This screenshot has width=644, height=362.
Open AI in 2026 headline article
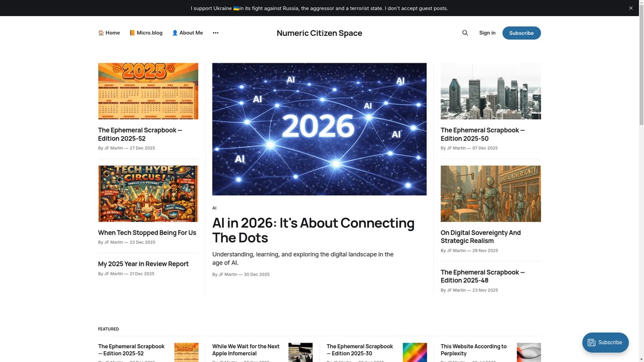(x=313, y=230)
